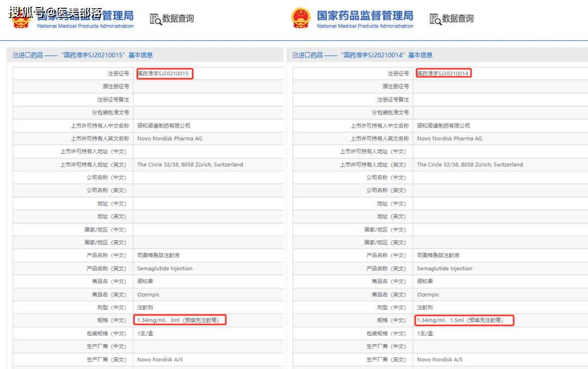This screenshot has width=588, height=369.
Task: Open 数据查询 link above the SJ20210014 table
Action: click(457, 19)
